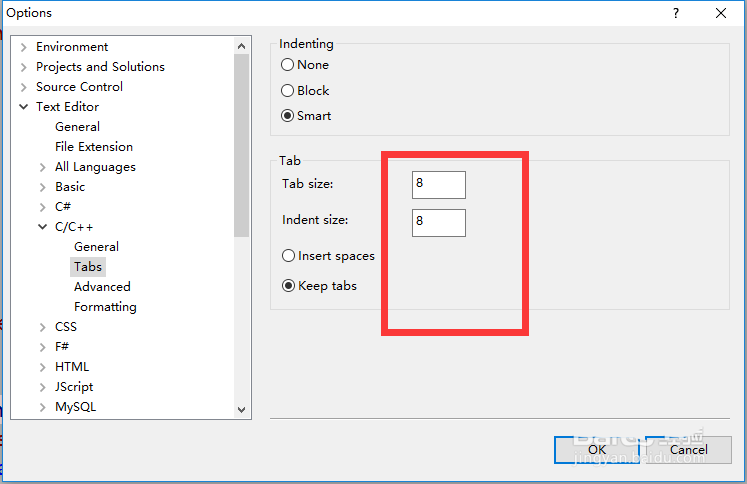Click the help question mark icon
The width and height of the screenshot is (747, 484).
[x=676, y=13]
